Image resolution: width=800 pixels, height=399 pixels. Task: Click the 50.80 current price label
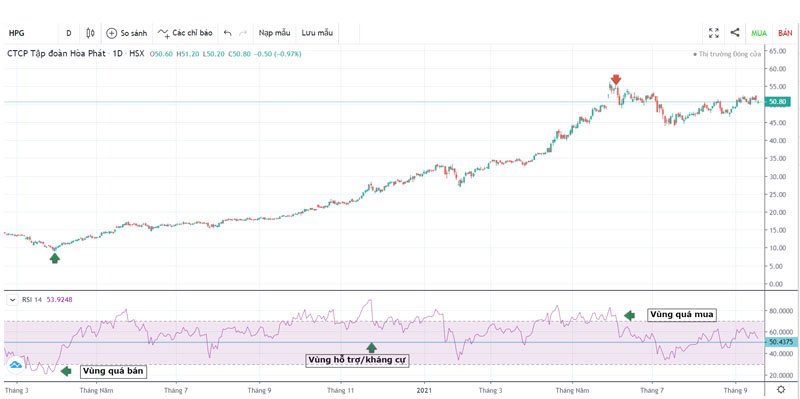click(x=778, y=102)
